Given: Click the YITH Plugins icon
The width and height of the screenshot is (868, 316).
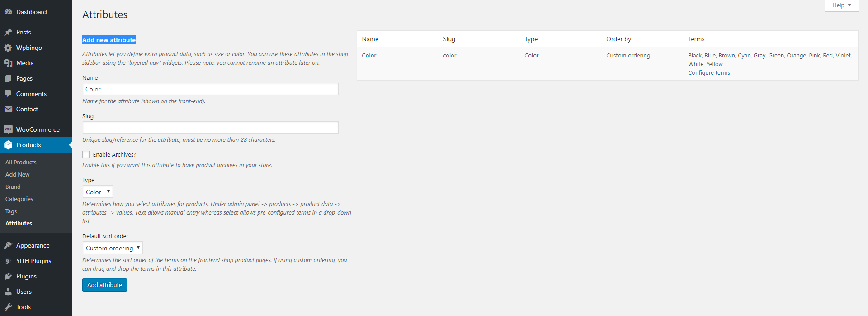Looking at the screenshot, I should pyautogui.click(x=8, y=261).
